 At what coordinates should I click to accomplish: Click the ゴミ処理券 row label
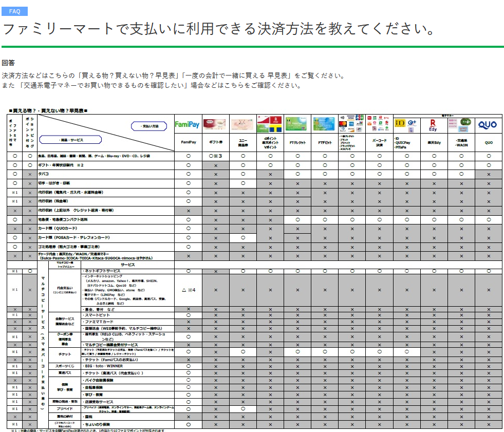point(69,247)
